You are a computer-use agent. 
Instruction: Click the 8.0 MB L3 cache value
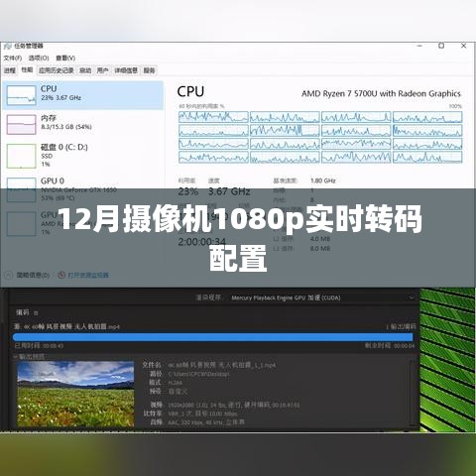pyautogui.click(x=320, y=248)
